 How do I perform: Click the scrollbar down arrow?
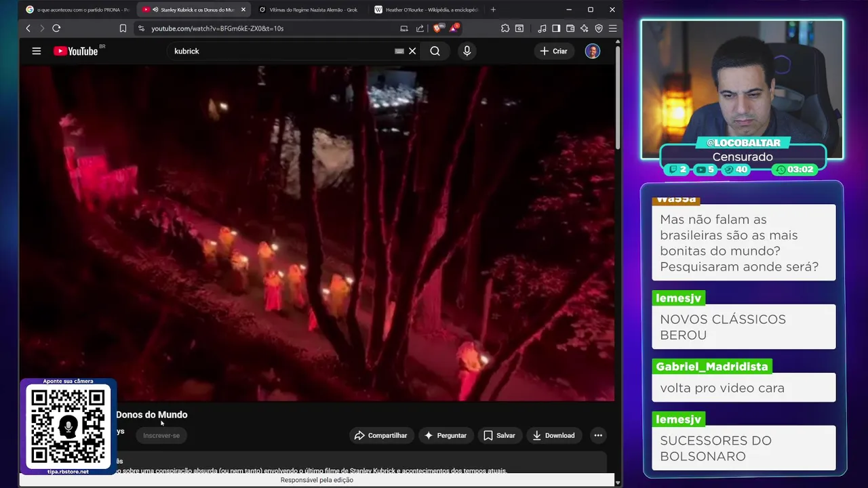pyautogui.click(x=618, y=482)
